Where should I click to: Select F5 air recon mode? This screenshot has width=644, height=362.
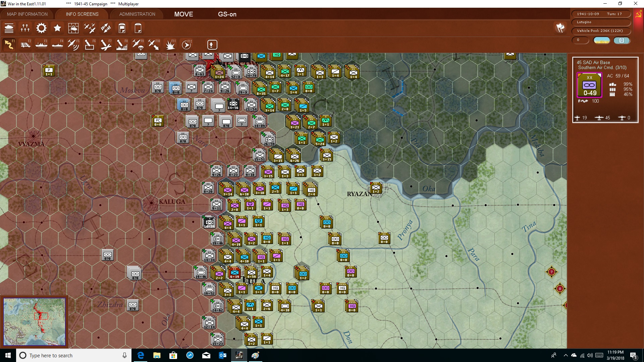73,45
